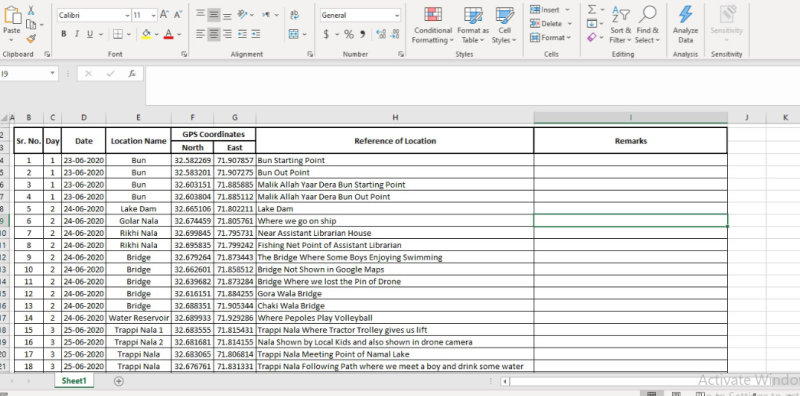Apply red Font Color letter A

(169, 34)
